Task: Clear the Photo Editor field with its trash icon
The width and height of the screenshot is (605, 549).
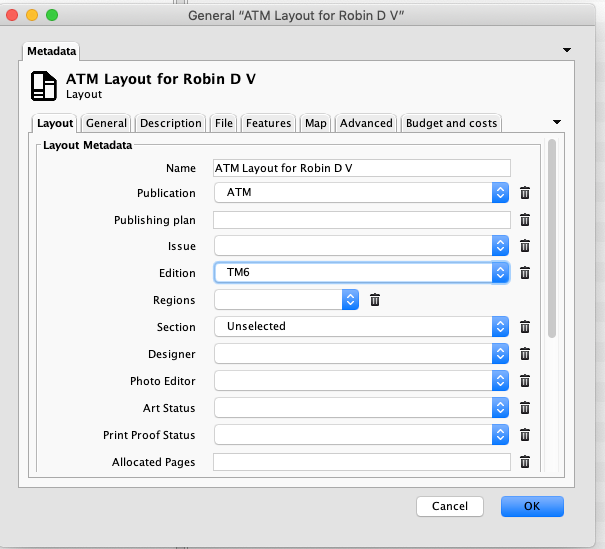Action: click(525, 381)
